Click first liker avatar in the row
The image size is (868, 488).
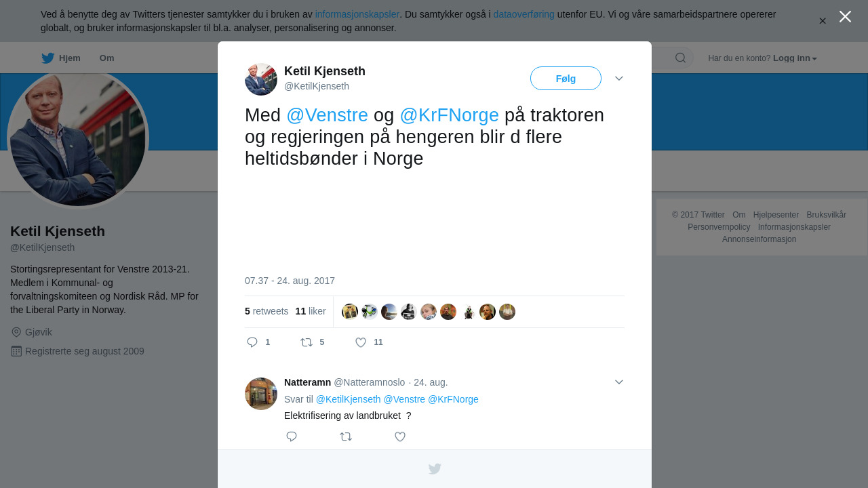pos(350,312)
